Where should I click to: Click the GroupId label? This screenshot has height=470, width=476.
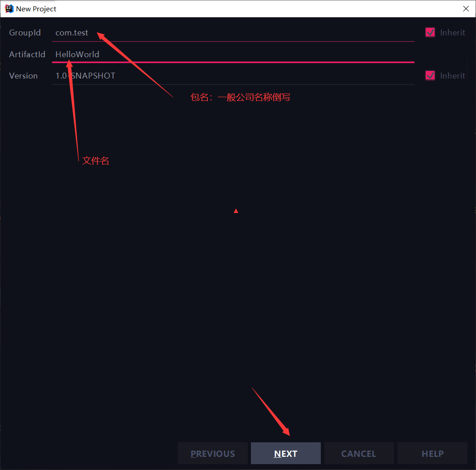tap(25, 33)
